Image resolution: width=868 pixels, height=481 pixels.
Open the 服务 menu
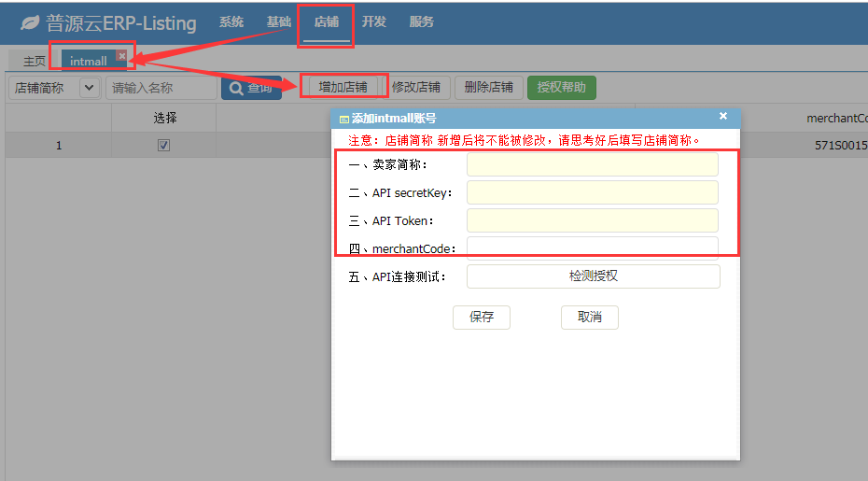(421, 21)
